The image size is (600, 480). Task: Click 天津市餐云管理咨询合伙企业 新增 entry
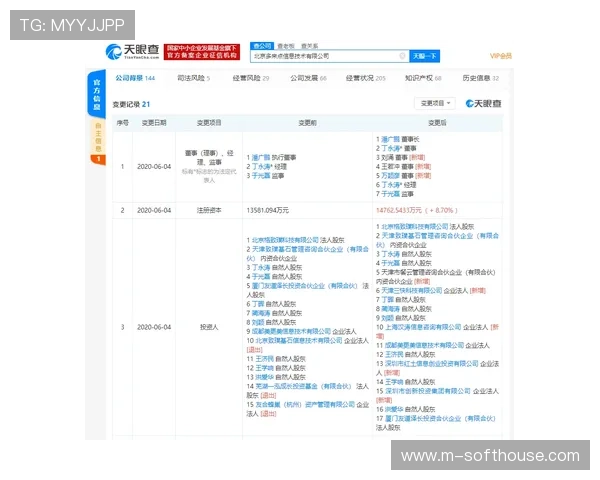click(436, 277)
